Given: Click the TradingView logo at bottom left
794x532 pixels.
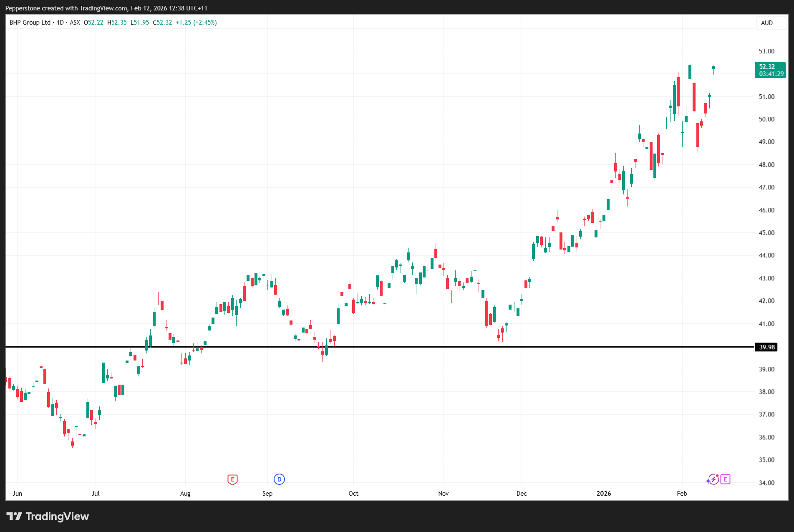Looking at the screenshot, I should pos(48,517).
